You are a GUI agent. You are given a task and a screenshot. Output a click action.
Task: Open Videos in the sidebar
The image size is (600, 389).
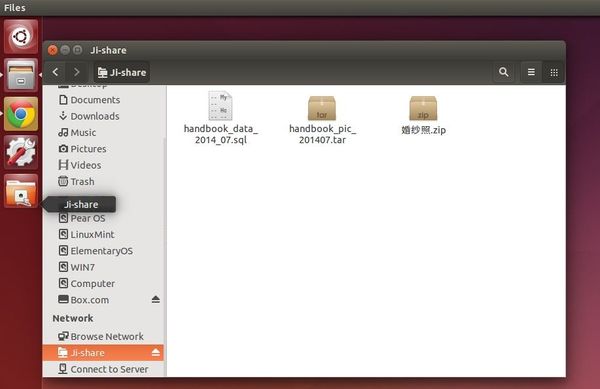pos(104,165)
